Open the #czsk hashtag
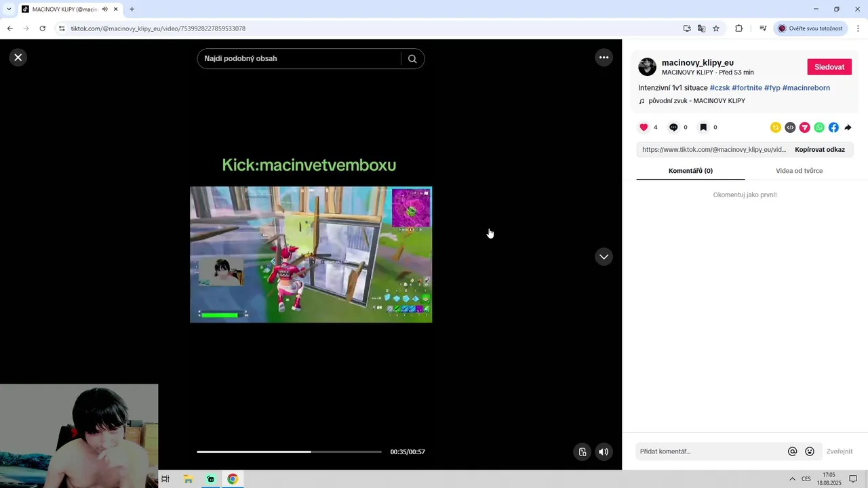Screen dimensions: 868x488 pyautogui.click(x=719, y=88)
